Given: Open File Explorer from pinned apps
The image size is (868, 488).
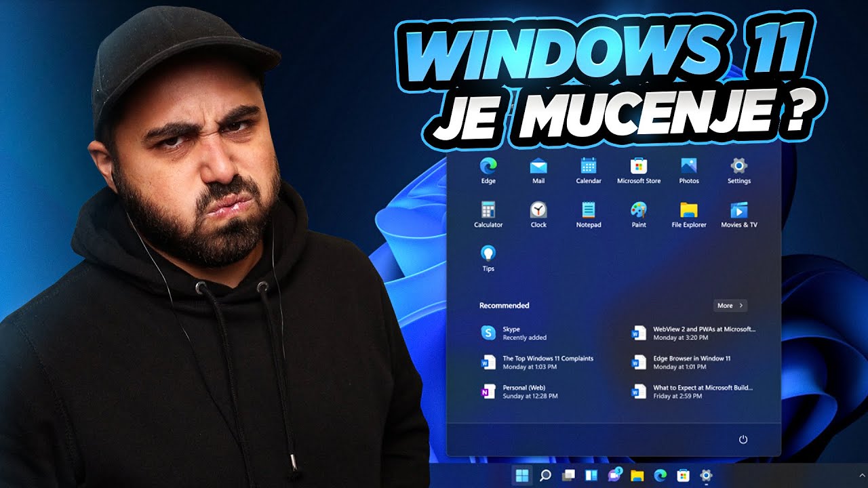Looking at the screenshot, I should pos(689,214).
